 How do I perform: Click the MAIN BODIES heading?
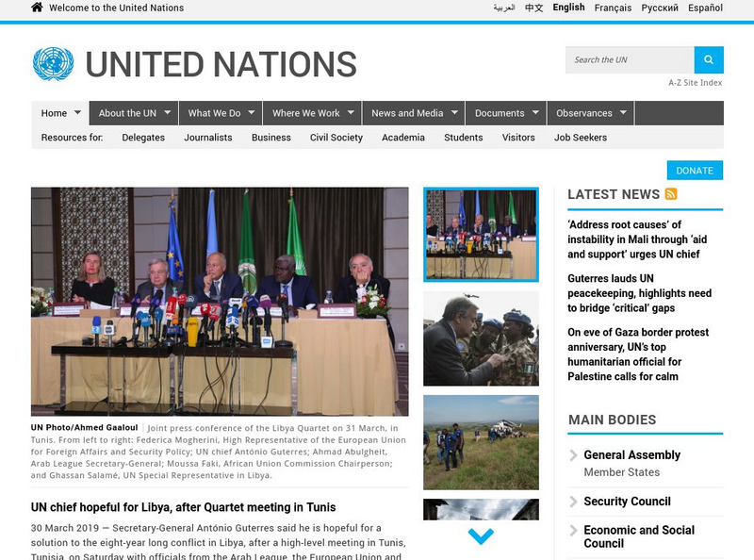pyautogui.click(x=612, y=420)
